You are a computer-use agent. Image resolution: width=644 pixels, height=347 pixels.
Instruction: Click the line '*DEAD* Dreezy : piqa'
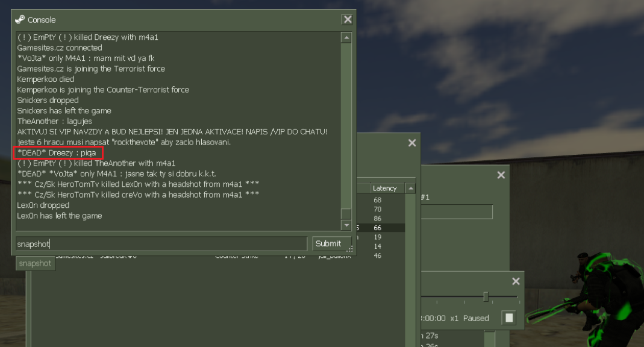[57, 153]
